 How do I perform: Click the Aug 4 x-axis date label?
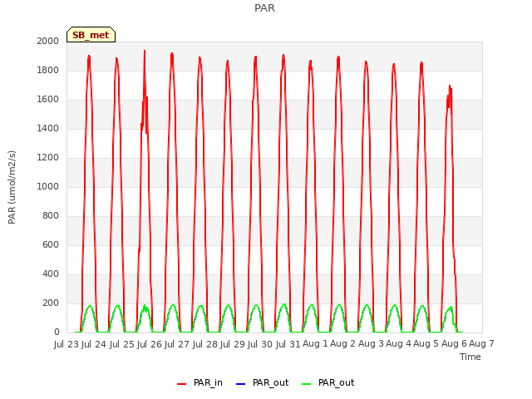(x=398, y=344)
